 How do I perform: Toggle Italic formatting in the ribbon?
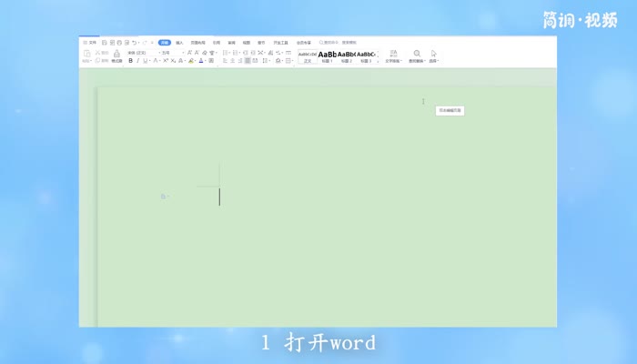coord(137,61)
